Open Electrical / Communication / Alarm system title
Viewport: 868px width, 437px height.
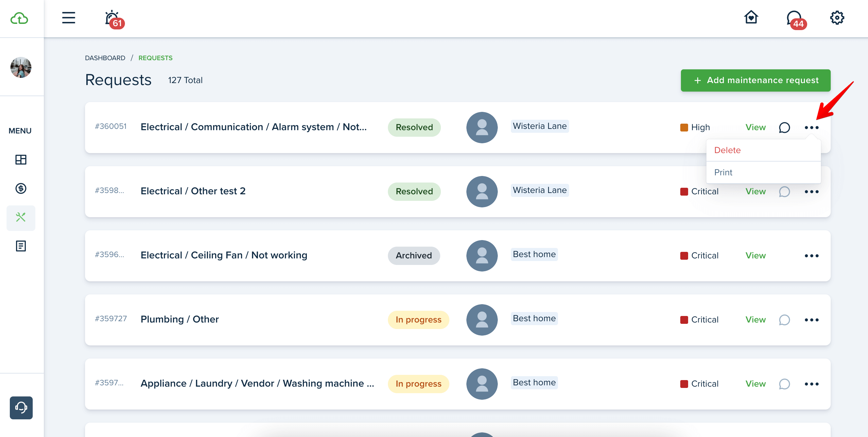[253, 127]
